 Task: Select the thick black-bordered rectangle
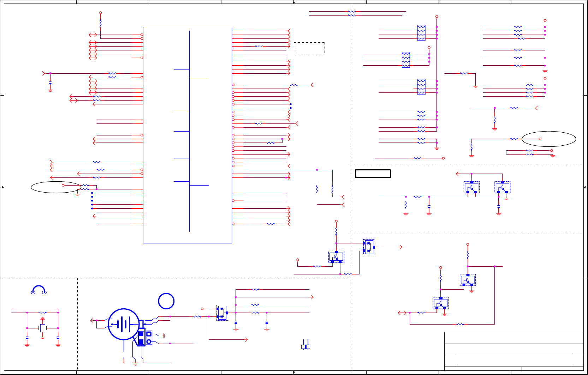tap(373, 174)
